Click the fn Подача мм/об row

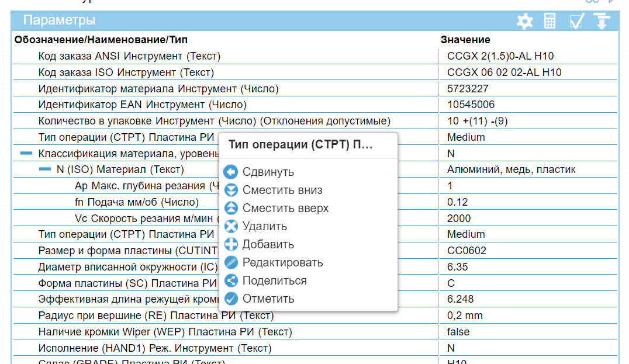click(137, 202)
